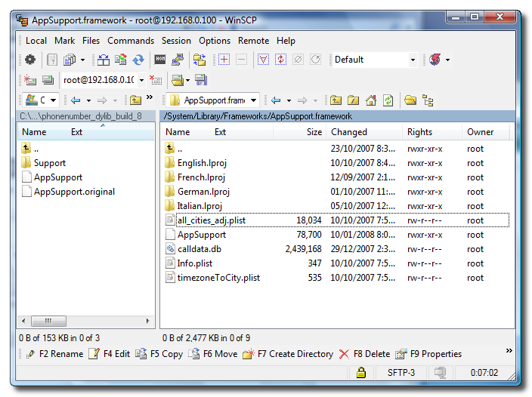The height and width of the screenshot is (397, 532).
Task: Select the English.lproj remote folder
Action: pyautogui.click(x=202, y=163)
